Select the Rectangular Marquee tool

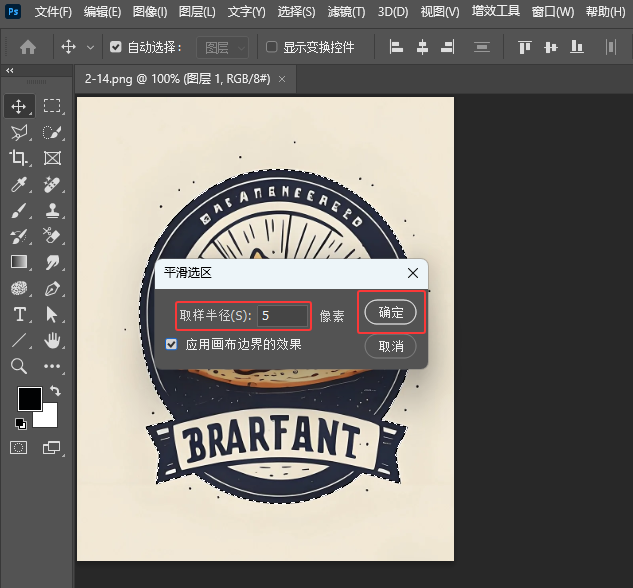click(x=53, y=106)
